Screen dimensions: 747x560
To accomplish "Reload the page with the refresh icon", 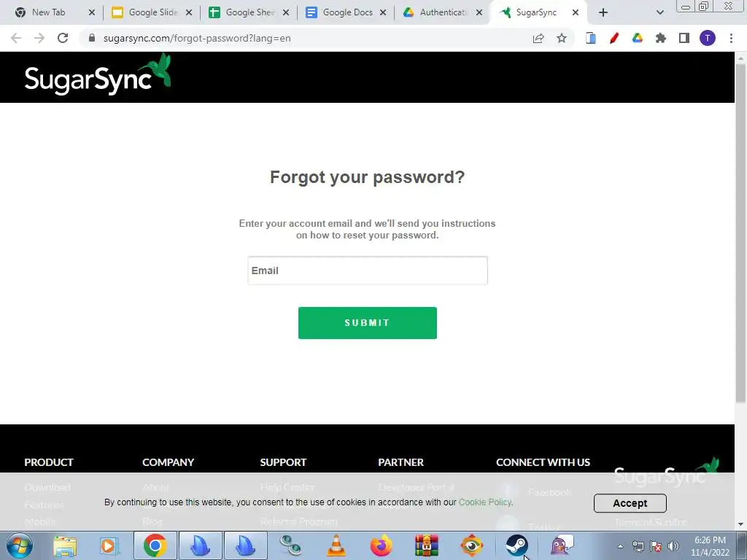I will coord(63,38).
